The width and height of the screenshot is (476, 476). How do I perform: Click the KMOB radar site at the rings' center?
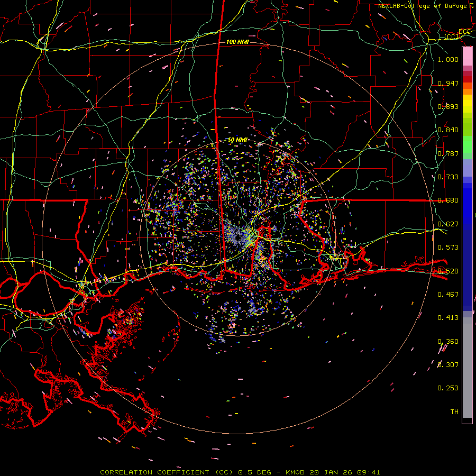tap(237, 237)
